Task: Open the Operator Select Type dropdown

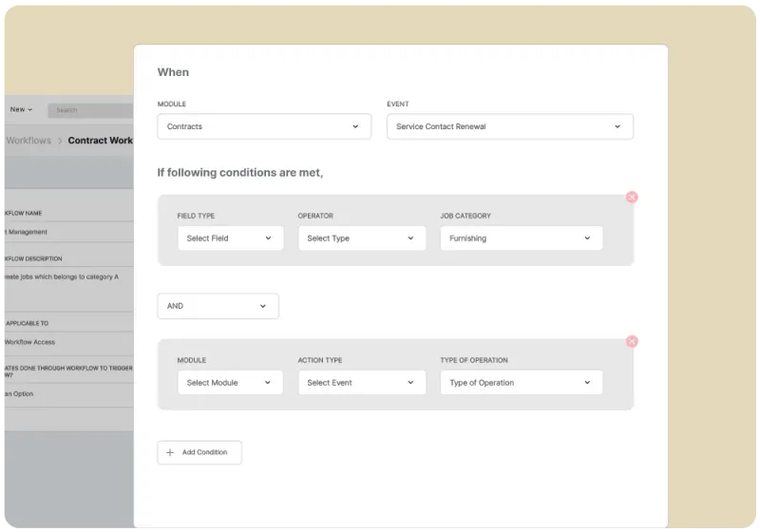Action: click(361, 238)
